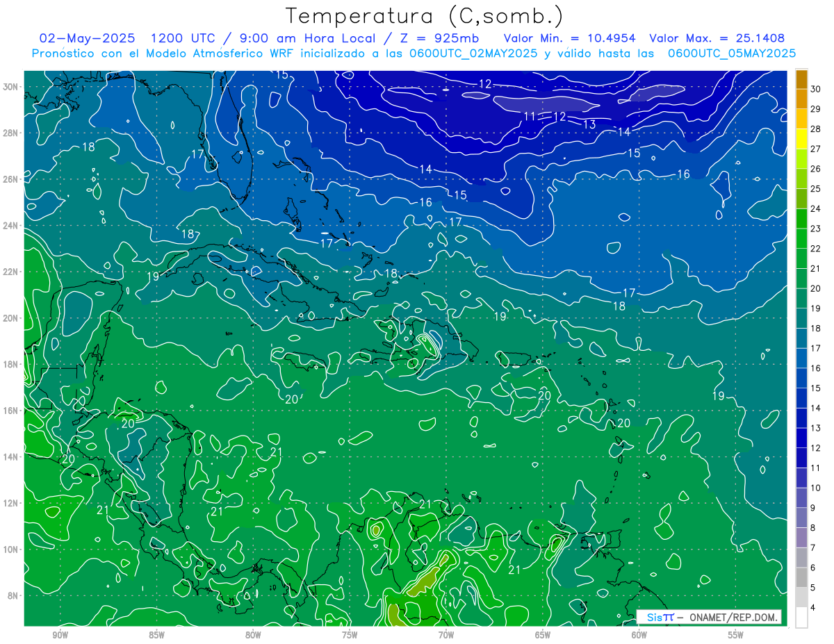Screen dimensions: 834x644
Task: Click the '65W' longitude axis label
Action: tap(543, 635)
